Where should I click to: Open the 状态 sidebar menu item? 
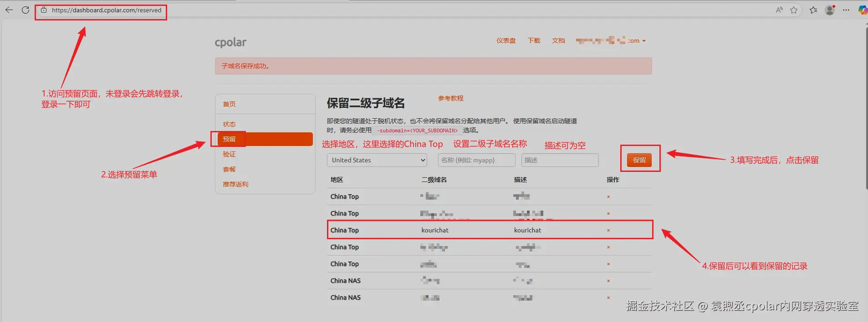tap(229, 124)
